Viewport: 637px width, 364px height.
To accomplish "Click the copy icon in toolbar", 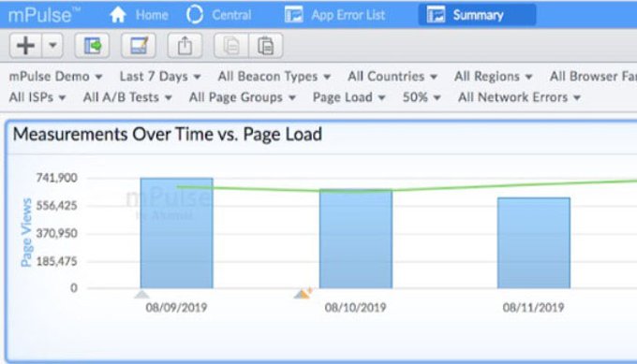I will [x=231, y=45].
